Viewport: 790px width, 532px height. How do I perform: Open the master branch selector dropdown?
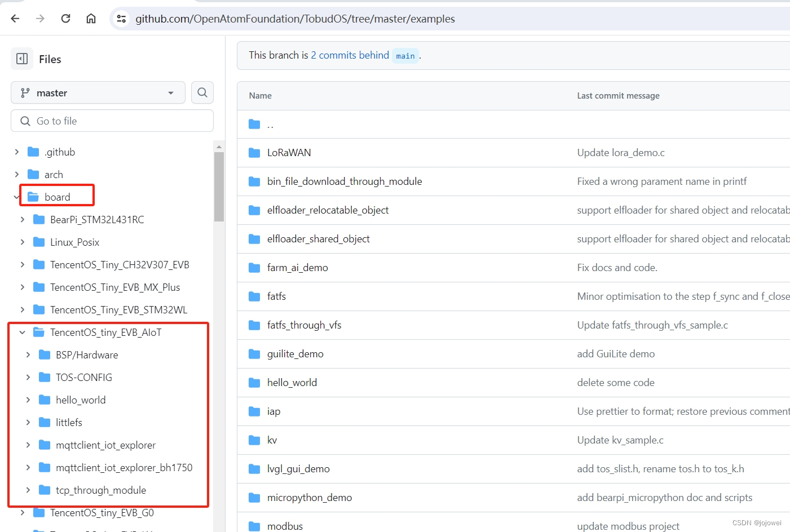click(x=98, y=92)
